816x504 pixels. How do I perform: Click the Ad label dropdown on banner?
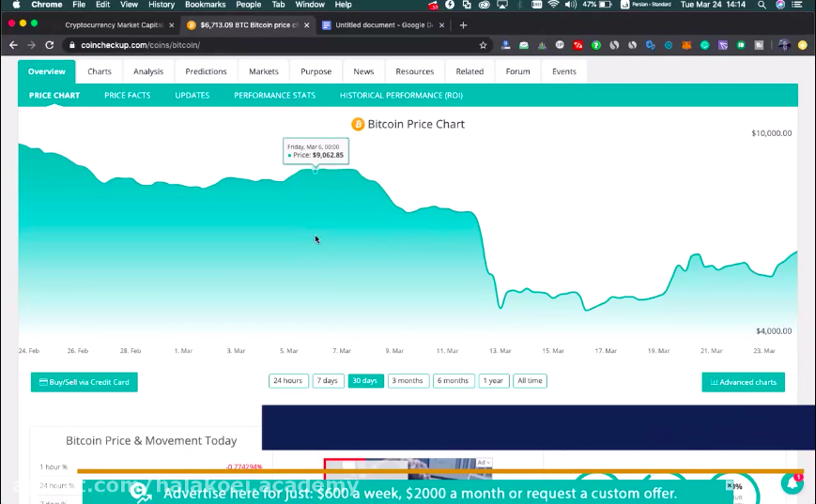484,463
